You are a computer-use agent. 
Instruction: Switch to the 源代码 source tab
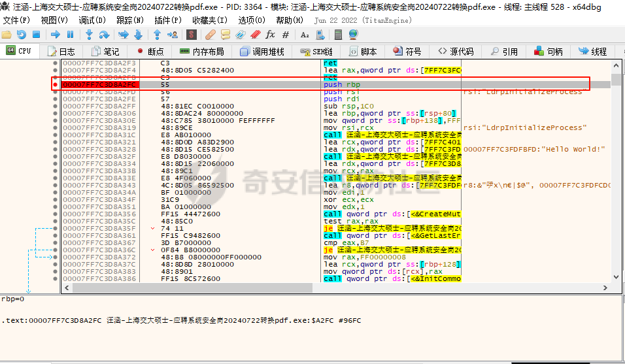[456, 52]
